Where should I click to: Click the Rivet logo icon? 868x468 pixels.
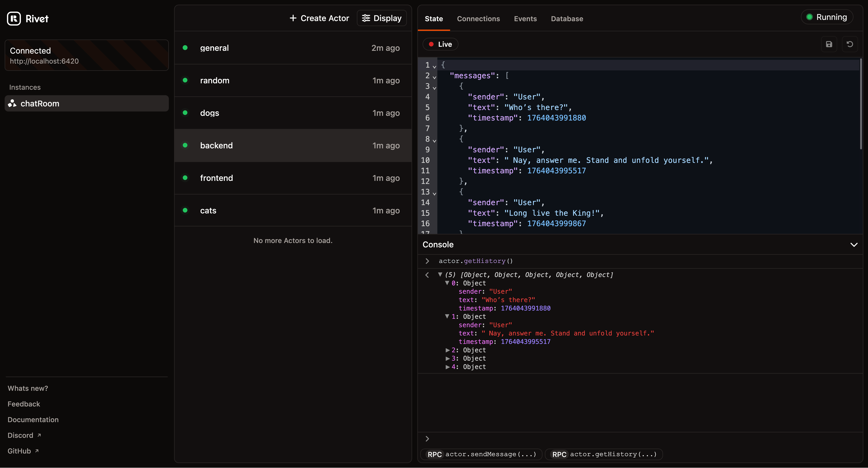(x=13, y=19)
